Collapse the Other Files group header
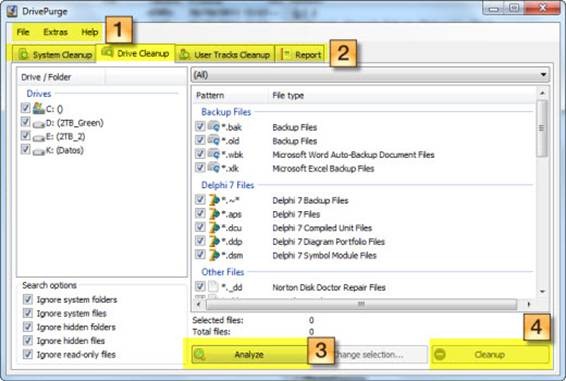 [x=223, y=272]
